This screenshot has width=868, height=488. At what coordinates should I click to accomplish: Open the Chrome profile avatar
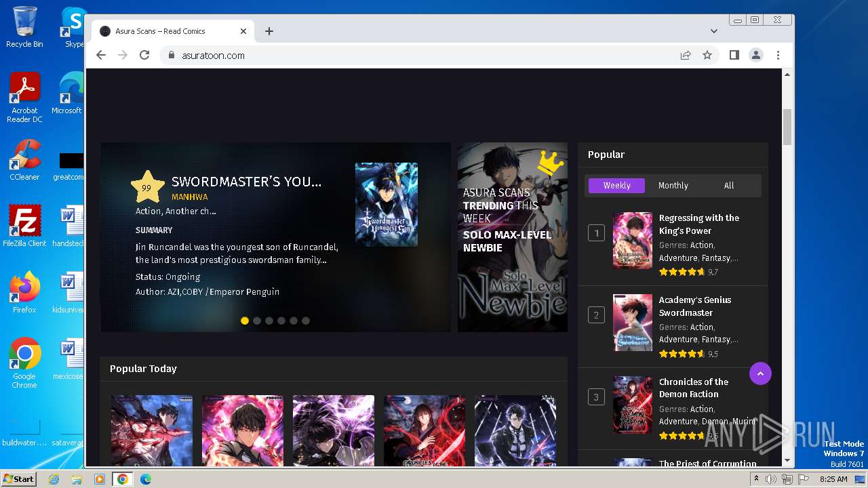tap(756, 56)
